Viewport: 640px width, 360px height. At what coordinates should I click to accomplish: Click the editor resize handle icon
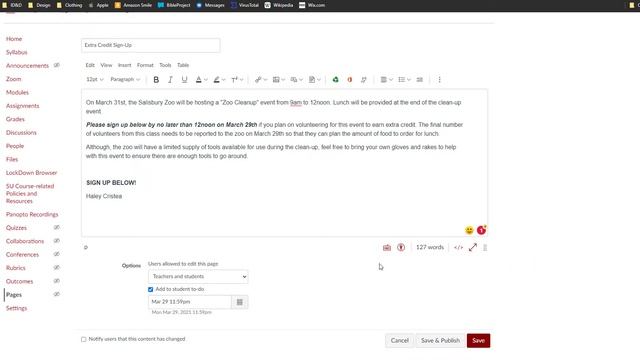pos(485,247)
